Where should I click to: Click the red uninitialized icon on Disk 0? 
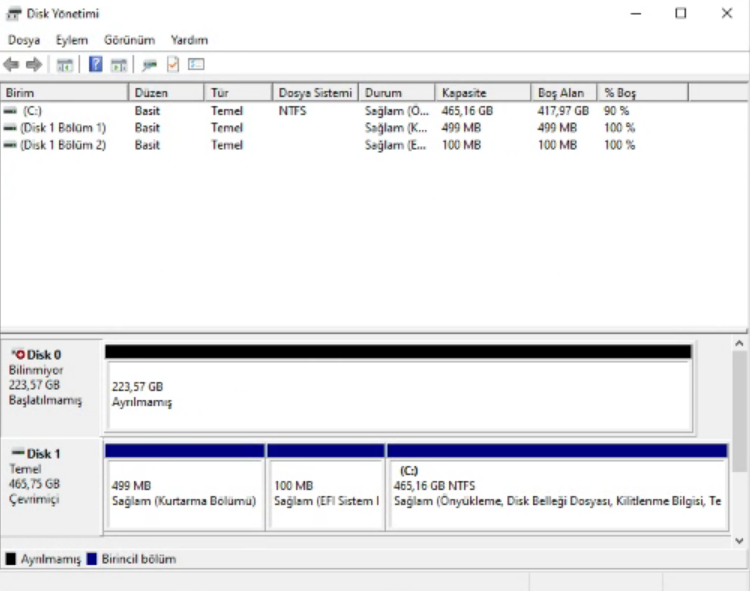(x=18, y=354)
